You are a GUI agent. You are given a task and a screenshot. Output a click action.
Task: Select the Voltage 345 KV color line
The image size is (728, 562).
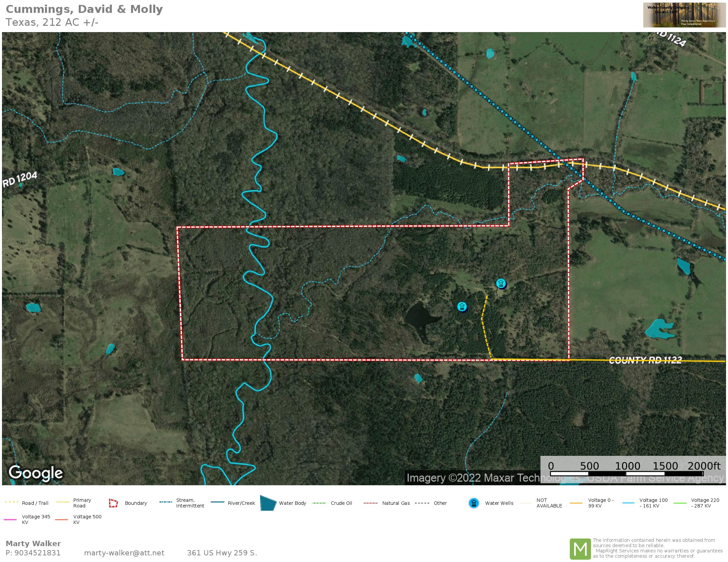point(10,520)
